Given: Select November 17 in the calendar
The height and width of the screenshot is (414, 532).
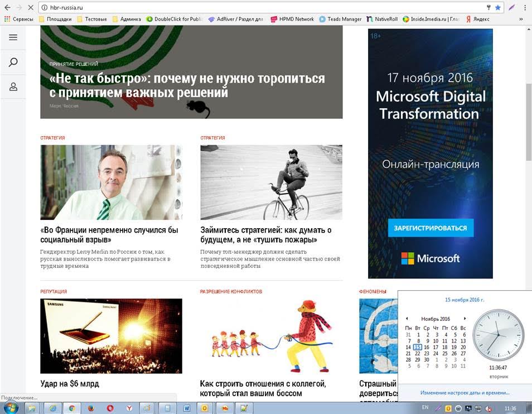Looking at the screenshot, I should click(x=436, y=347).
